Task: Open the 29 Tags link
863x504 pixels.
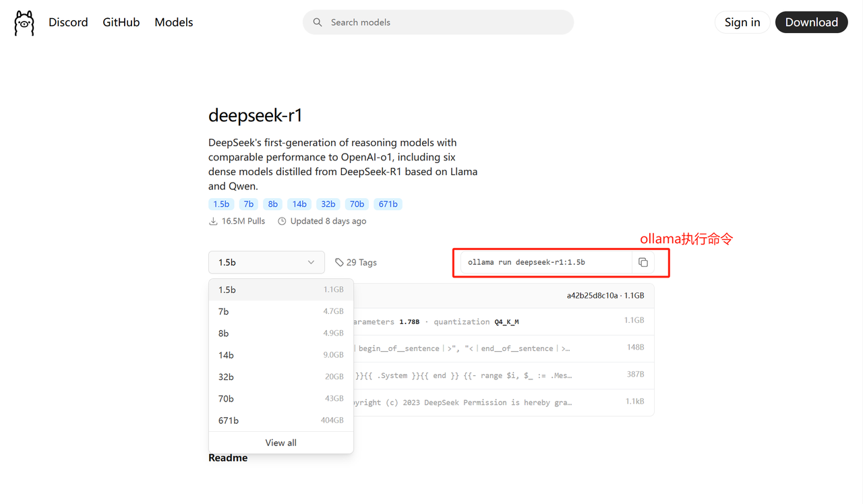Action: (356, 262)
